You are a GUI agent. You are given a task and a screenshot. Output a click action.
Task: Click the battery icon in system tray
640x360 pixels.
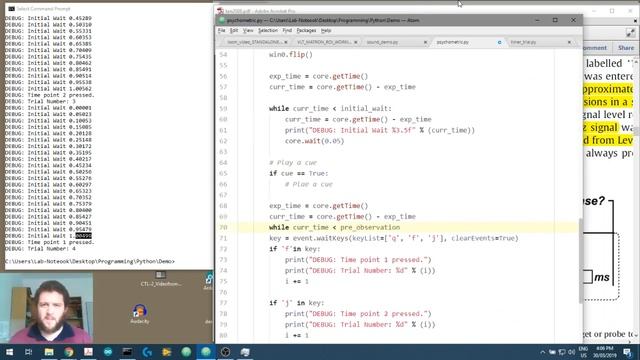[552, 352]
